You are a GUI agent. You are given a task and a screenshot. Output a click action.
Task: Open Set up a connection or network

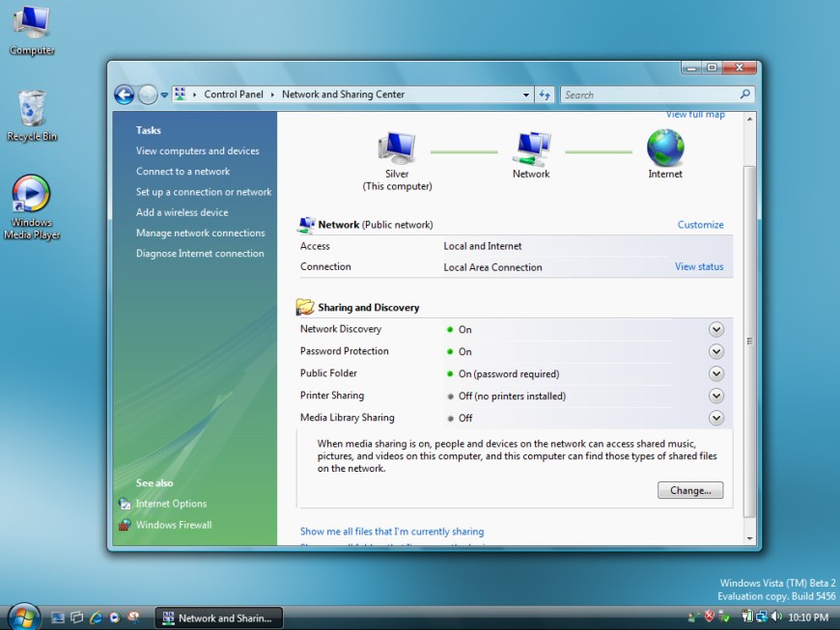coord(204,192)
